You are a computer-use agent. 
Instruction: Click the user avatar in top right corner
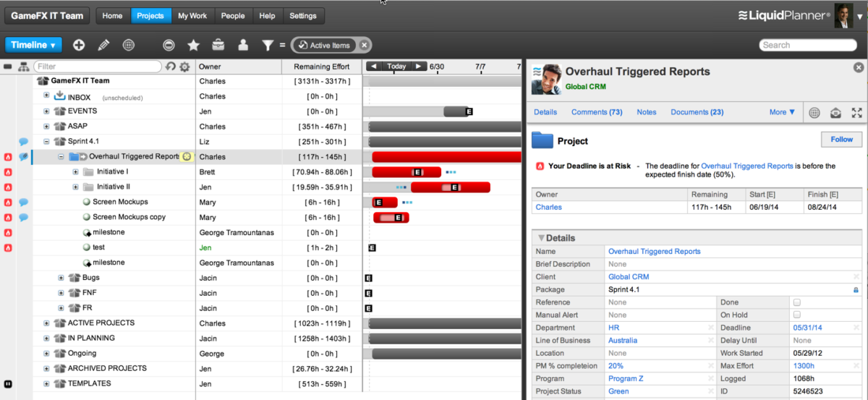click(x=843, y=15)
